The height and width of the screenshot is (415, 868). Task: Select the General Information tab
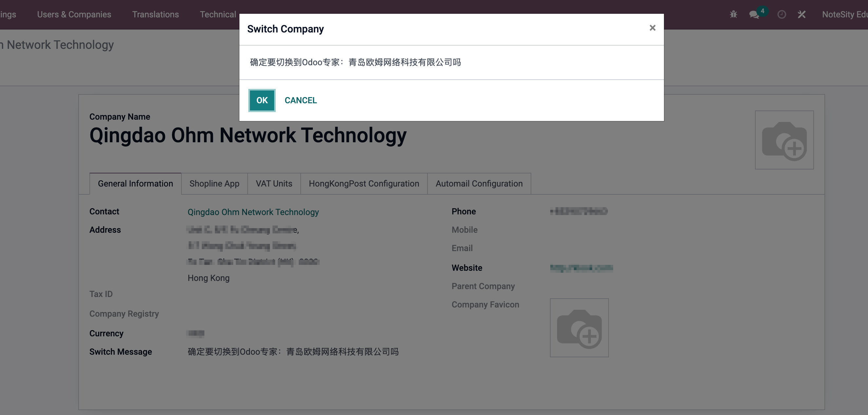coord(136,183)
